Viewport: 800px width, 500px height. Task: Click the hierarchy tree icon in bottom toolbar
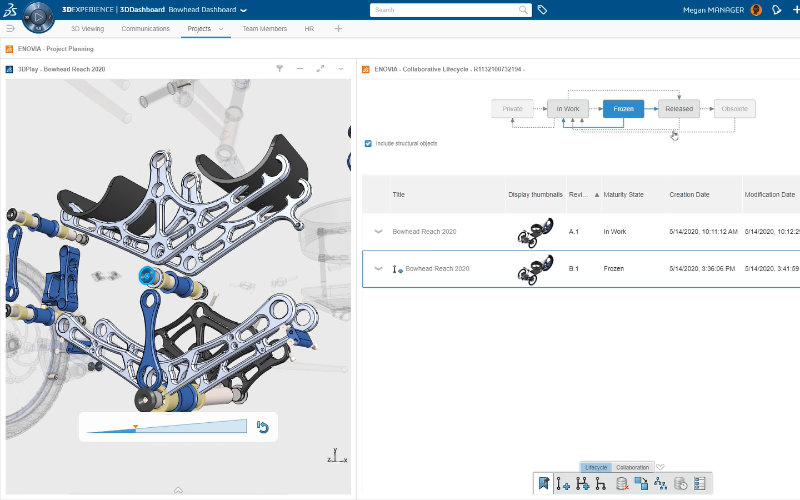(x=660, y=484)
